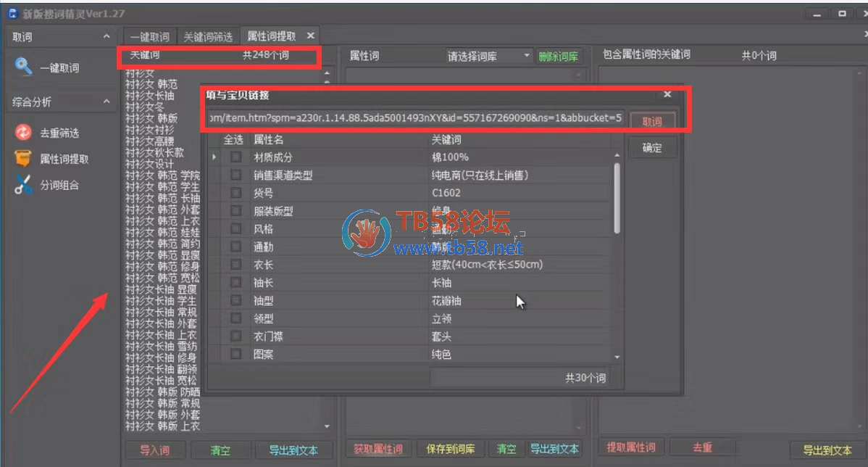Viewport: 868px width, 467px height.
Task: Click the 获取属性词 button
Action: coord(378,449)
